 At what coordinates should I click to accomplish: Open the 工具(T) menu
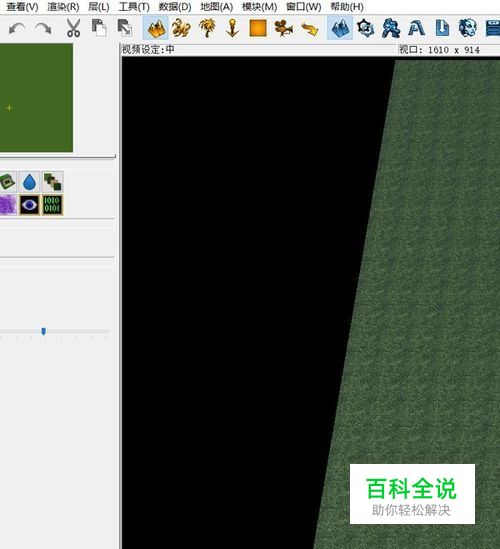(x=134, y=7)
